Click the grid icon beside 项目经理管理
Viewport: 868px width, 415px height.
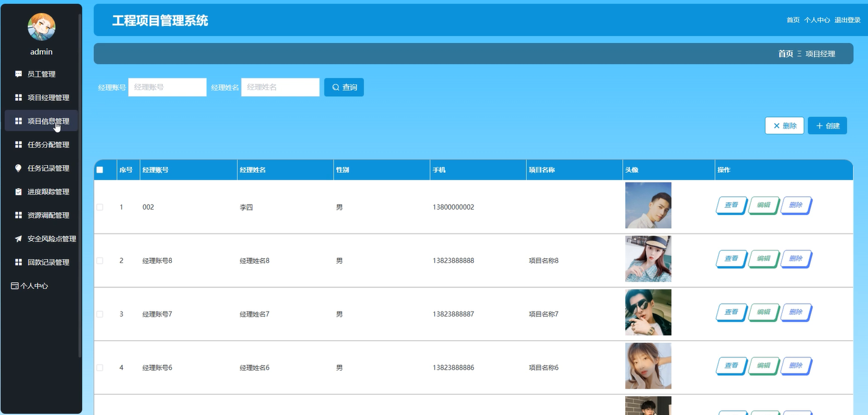(19, 98)
